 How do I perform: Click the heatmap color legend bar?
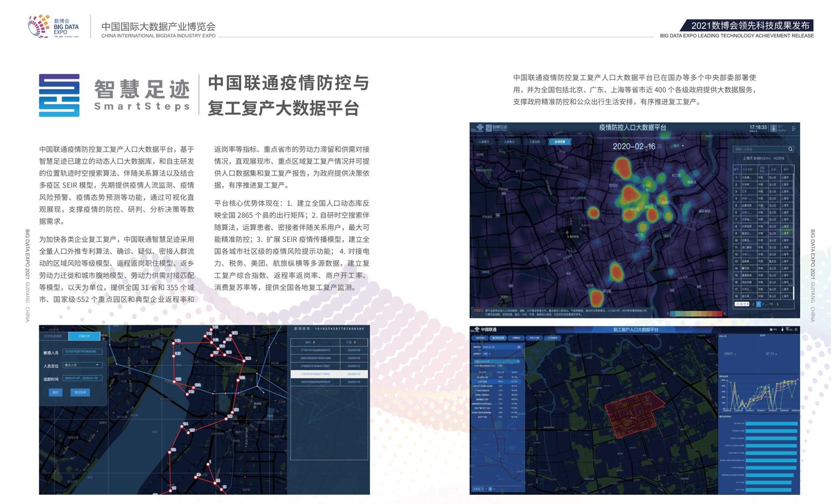[x=696, y=314]
